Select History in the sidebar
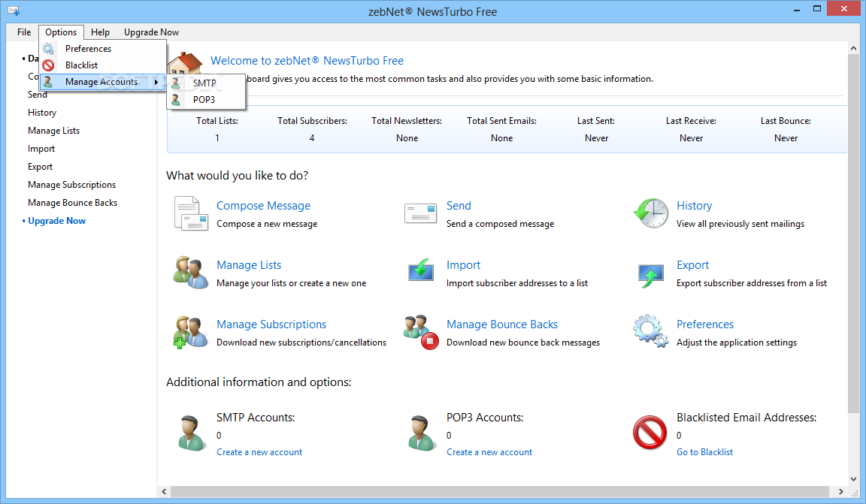This screenshot has height=504, width=866. (x=42, y=113)
